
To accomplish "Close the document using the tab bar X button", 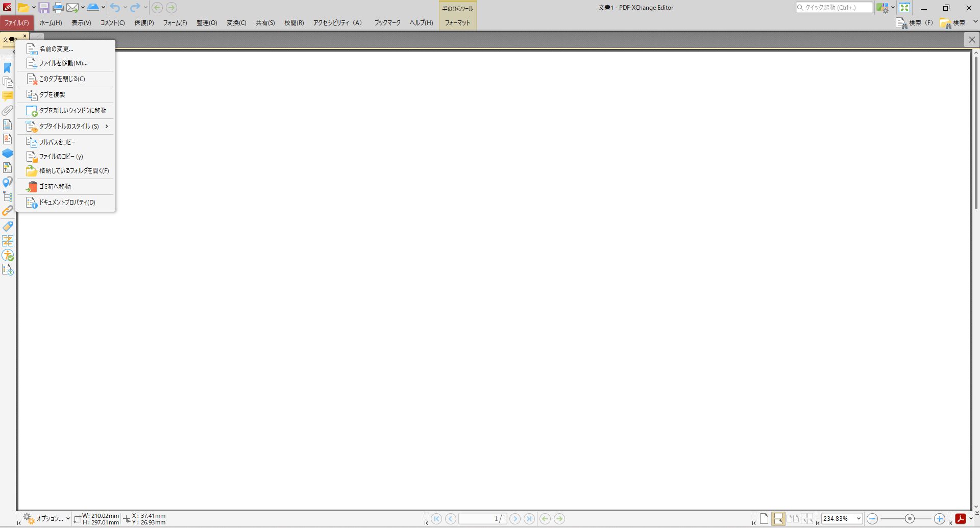I will (972, 39).
